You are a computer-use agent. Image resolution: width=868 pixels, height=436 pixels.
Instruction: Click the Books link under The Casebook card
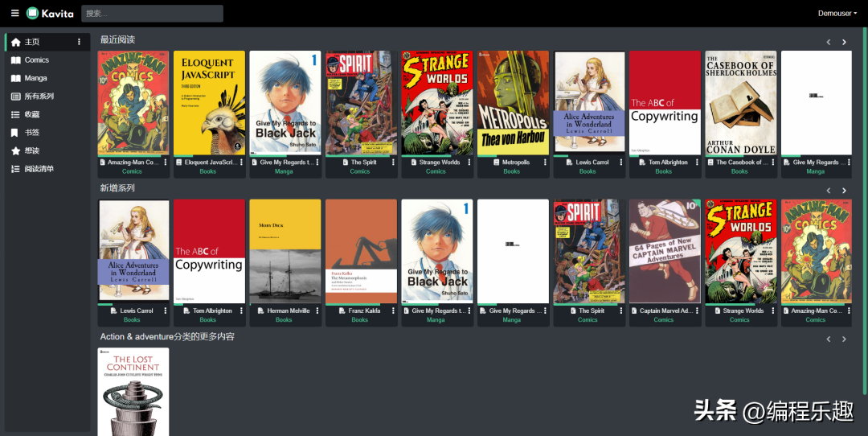(x=739, y=171)
